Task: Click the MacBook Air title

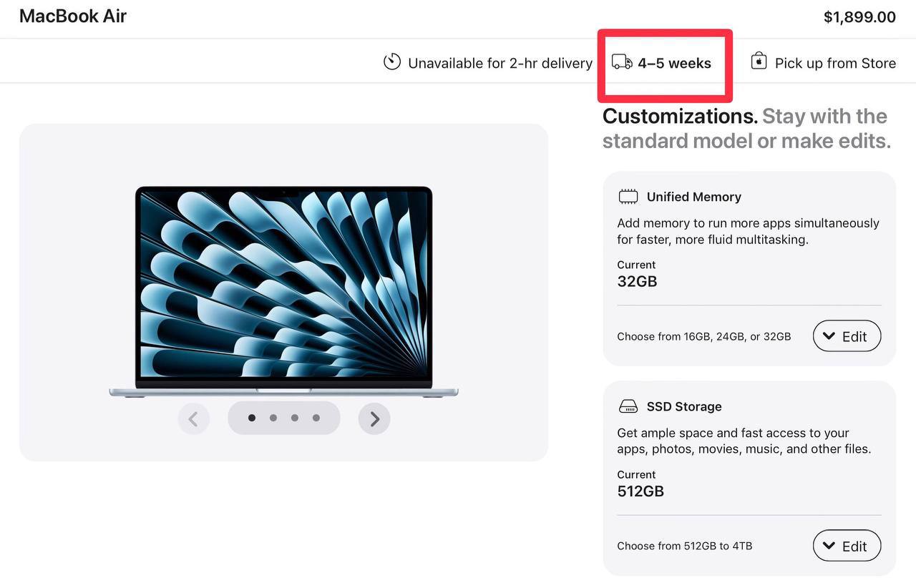Action: pyautogui.click(x=73, y=16)
